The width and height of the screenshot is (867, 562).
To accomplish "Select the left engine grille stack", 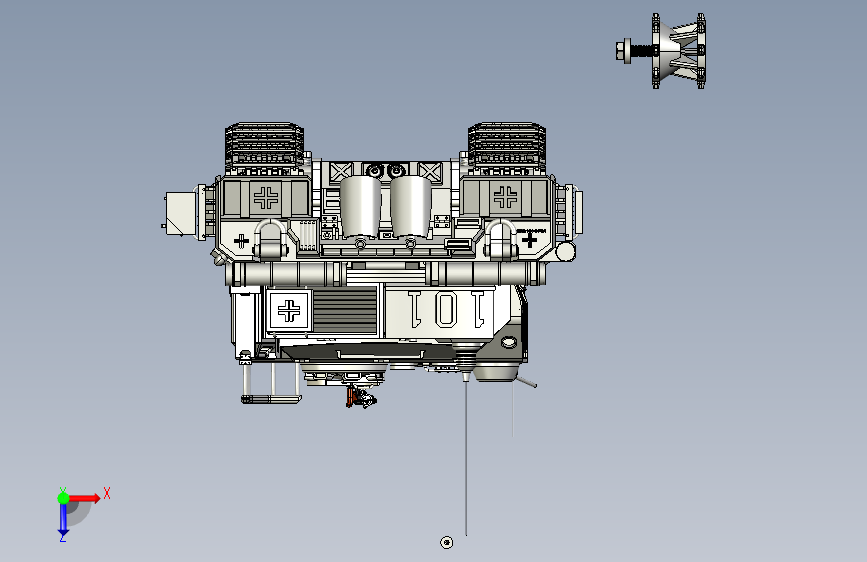I will click(264, 148).
